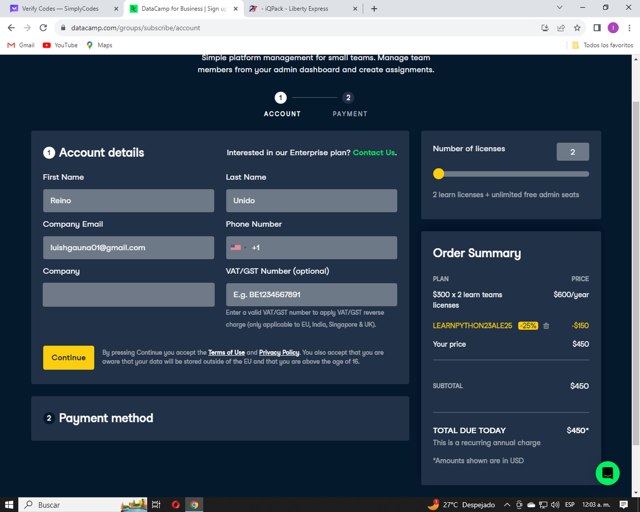Open the share page icon in address bar
The height and width of the screenshot is (512, 640).
561,28
